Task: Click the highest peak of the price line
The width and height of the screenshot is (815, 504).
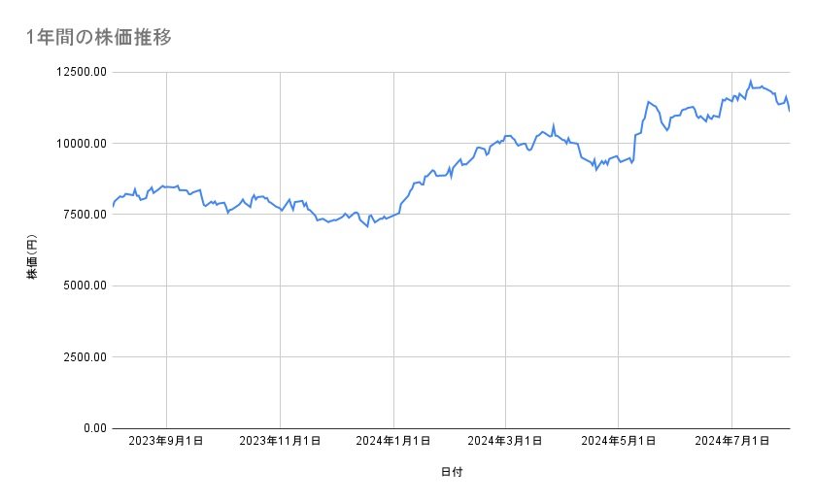Action: click(x=750, y=82)
